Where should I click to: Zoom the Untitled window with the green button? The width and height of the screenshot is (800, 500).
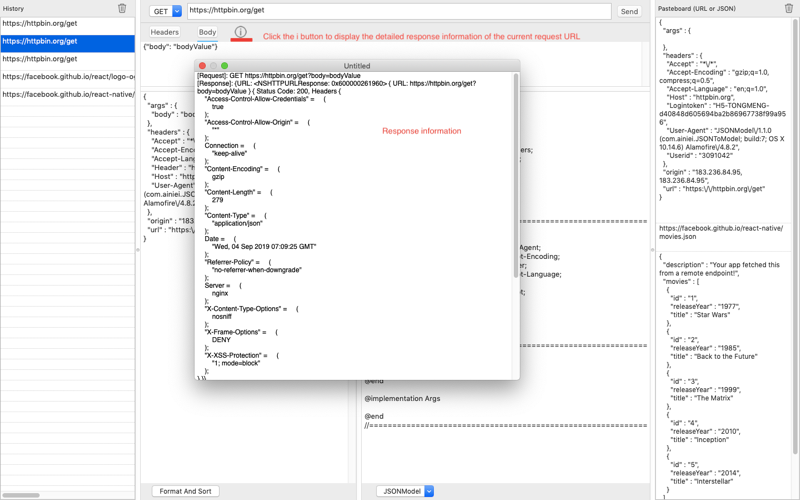(224, 66)
